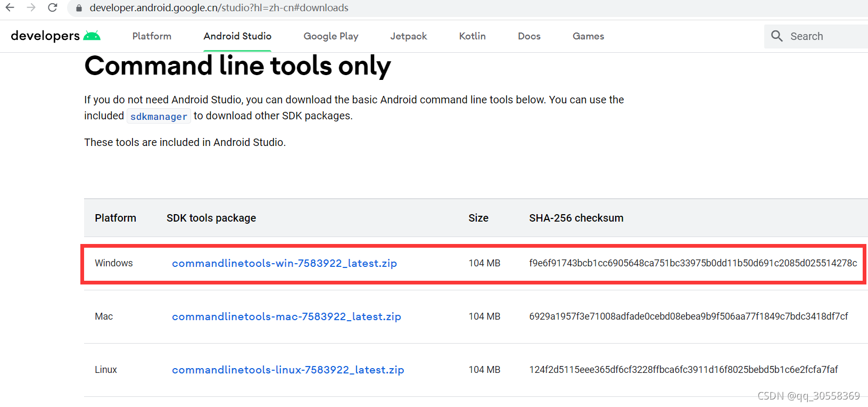Click the SDK tools package column header
The height and width of the screenshot is (407, 868).
click(211, 218)
